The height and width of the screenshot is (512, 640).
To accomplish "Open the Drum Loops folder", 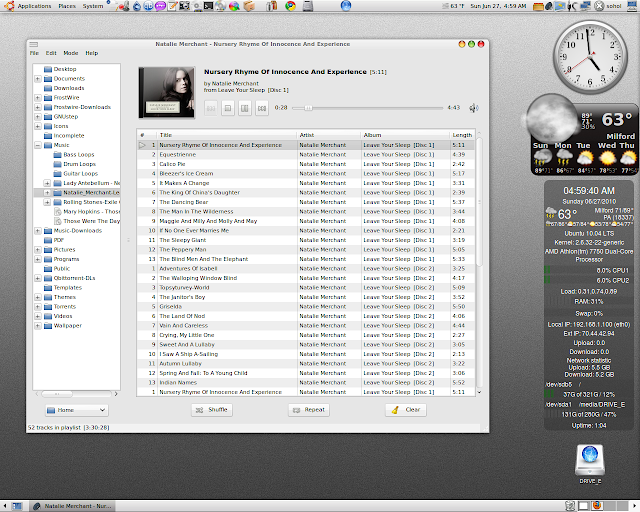I will 75,164.
